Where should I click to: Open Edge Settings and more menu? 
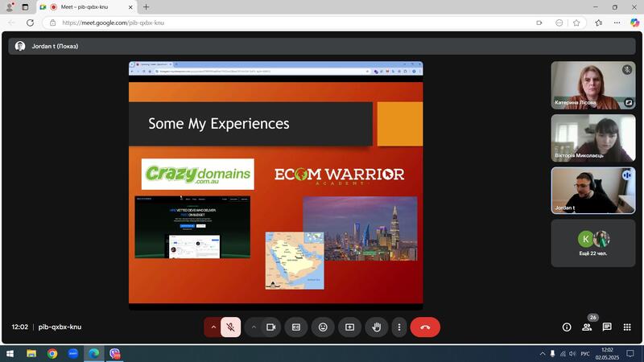[x=617, y=23]
